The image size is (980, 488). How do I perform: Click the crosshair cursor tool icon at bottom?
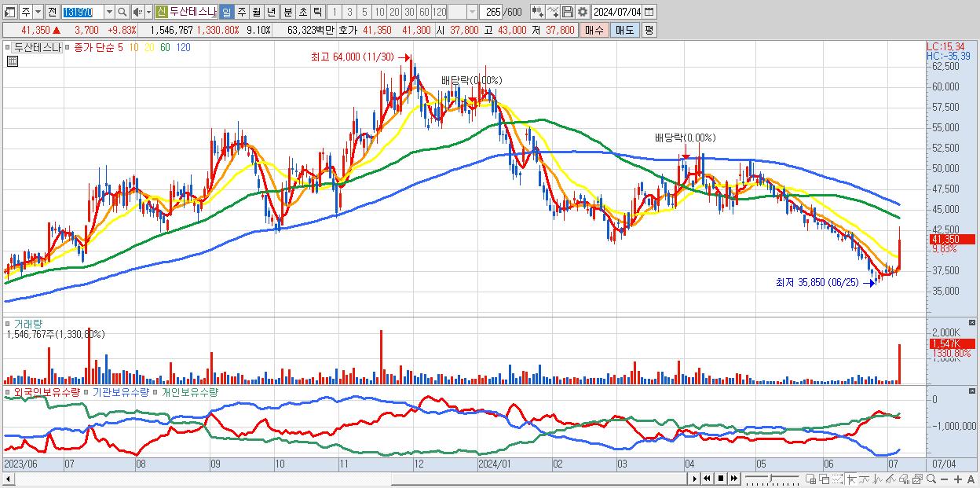(x=851, y=479)
